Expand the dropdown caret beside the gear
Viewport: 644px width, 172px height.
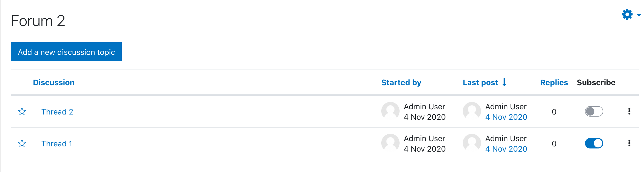[639, 15]
